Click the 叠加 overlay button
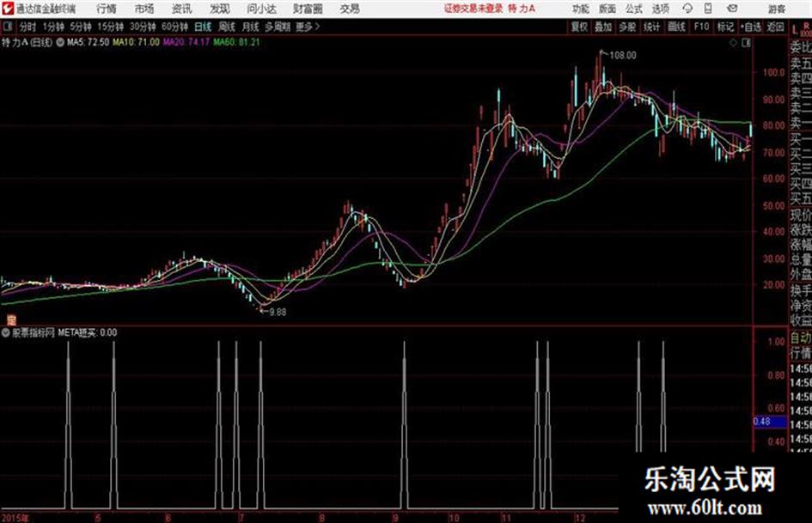Screen dimensions: 812x523 click(x=603, y=27)
